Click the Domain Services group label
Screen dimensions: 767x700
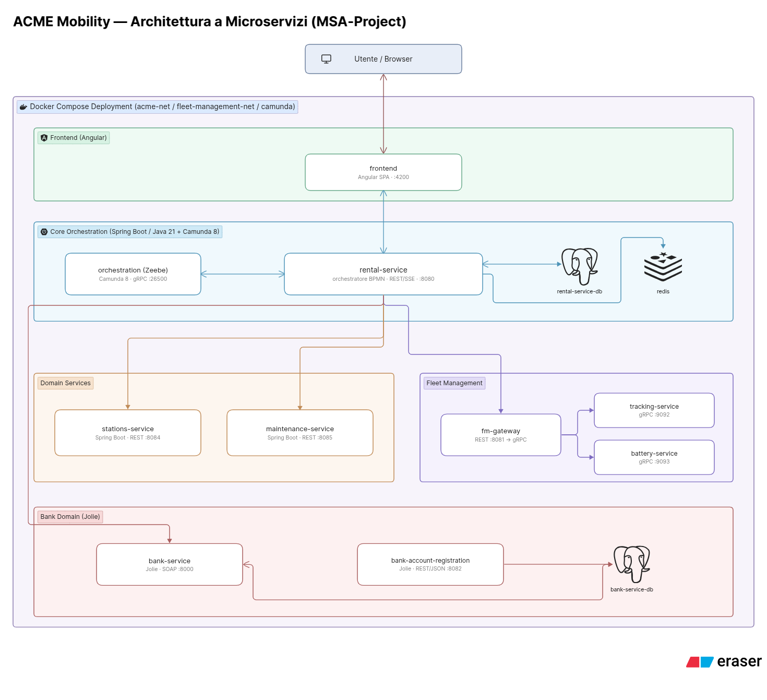tap(66, 383)
